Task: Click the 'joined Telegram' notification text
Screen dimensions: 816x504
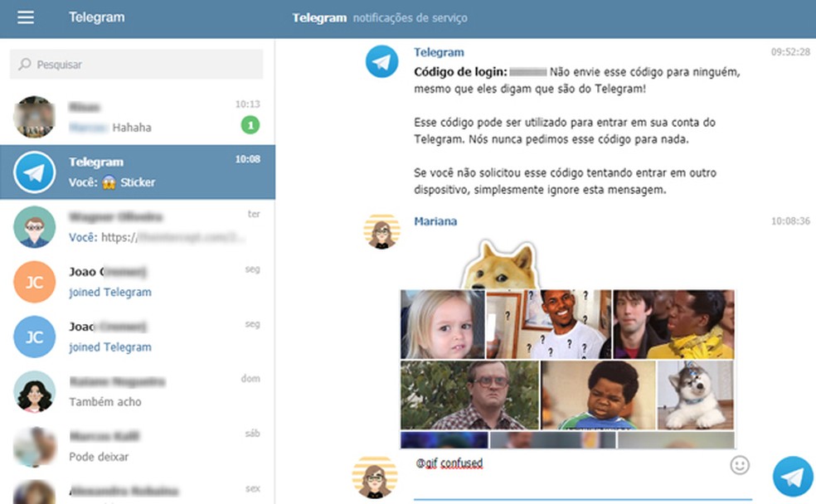Action: [x=109, y=293]
